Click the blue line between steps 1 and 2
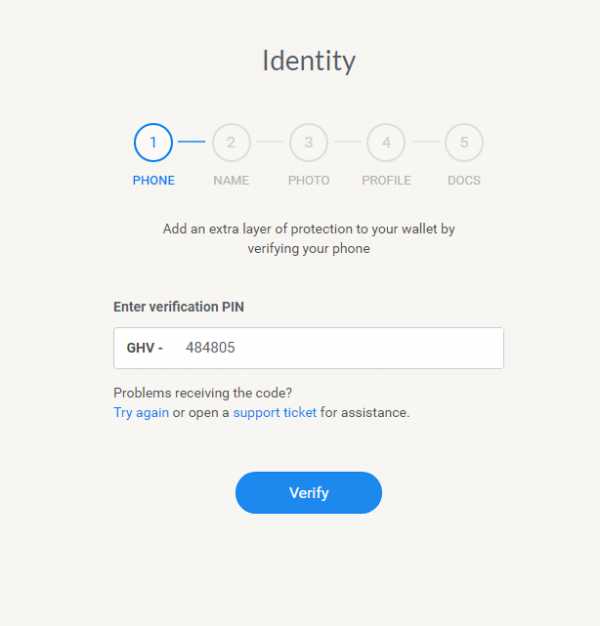Screen dimensions: 600x626 point(192,142)
